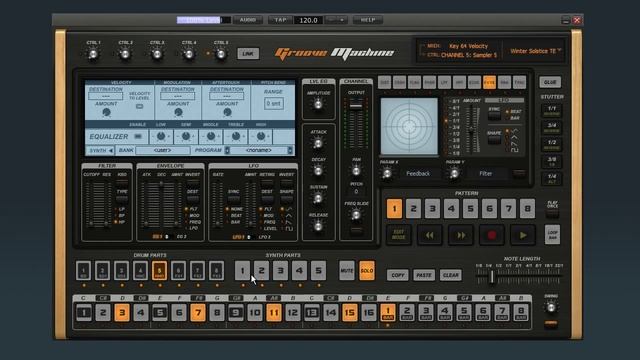
Task: Select drum part 5
Action: [159, 271]
